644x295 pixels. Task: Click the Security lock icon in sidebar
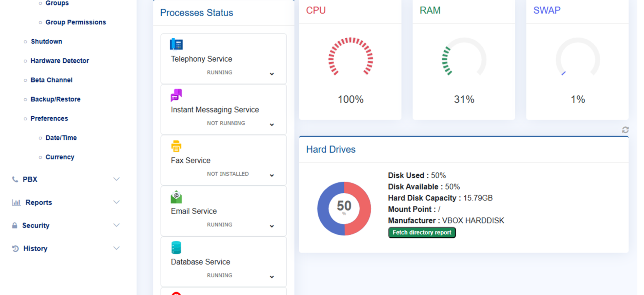[15, 225]
